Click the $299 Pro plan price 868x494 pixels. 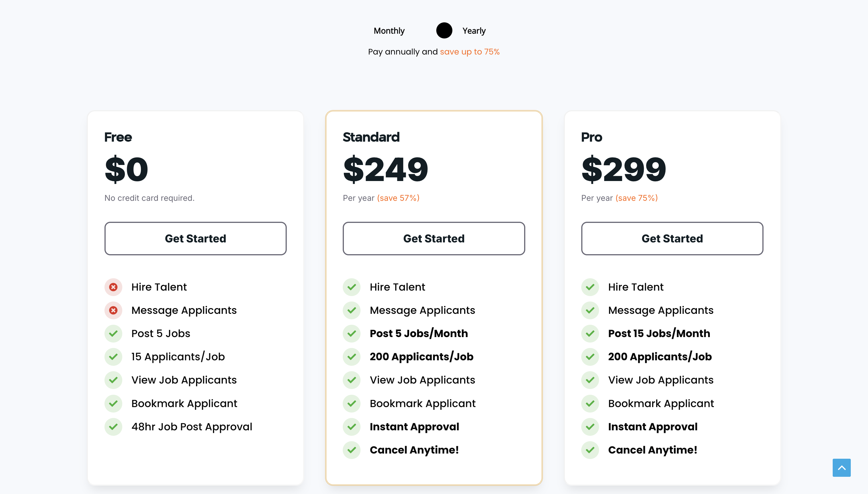pos(624,169)
